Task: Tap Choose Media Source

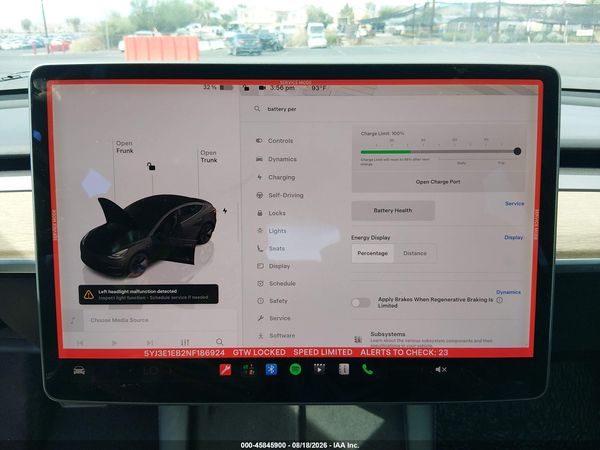Action: pos(119,320)
